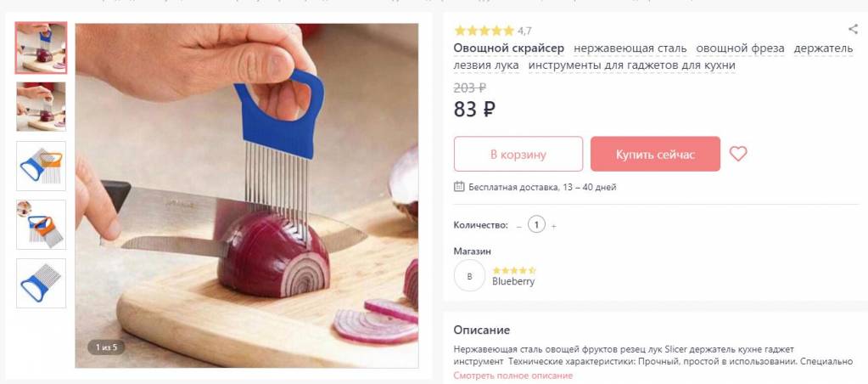The height and width of the screenshot is (384, 868).
Task: Open Blueberry store name link
Action: click(x=513, y=281)
